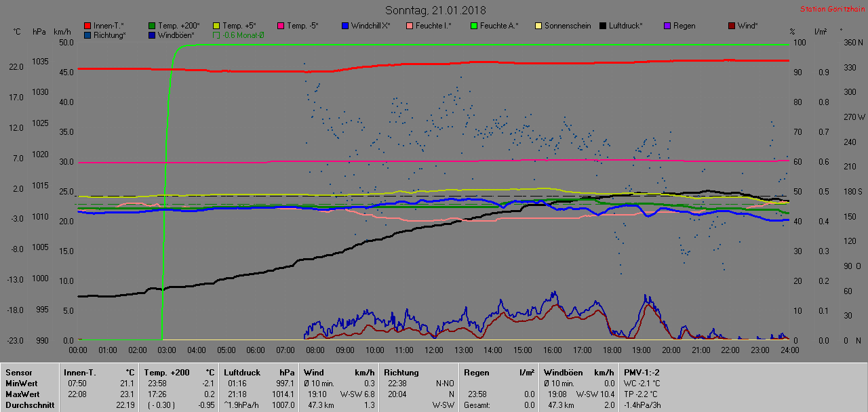Toggle the dark red Wind legend marker

(731, 26)
